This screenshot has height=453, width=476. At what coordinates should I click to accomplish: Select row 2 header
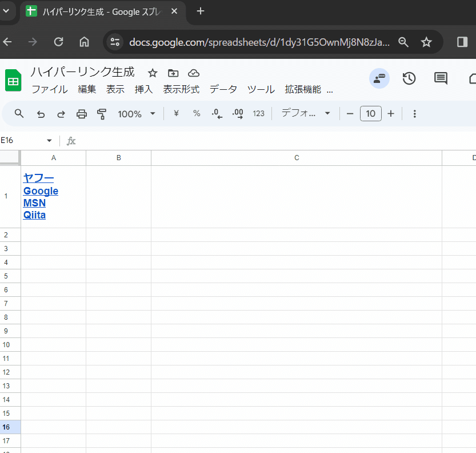point(10,235)
